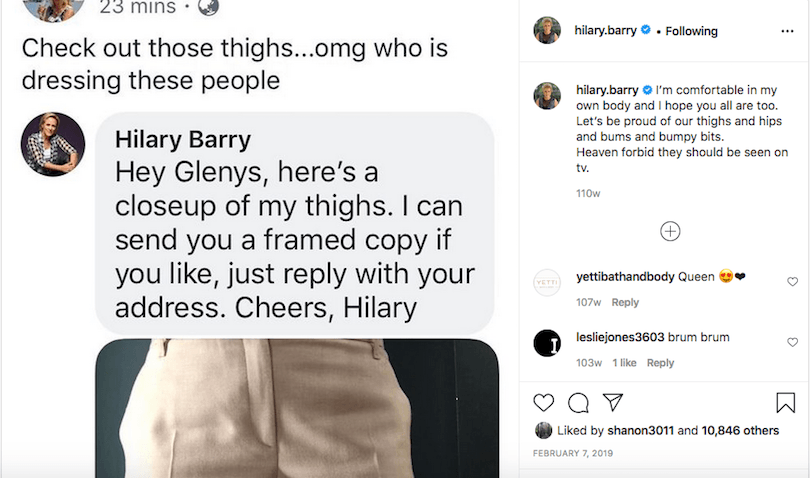Image resolution: width=810 pixels, height=478 pixels.
Task: Like the post with the heart icon
Action: click(x=544, y=402)
